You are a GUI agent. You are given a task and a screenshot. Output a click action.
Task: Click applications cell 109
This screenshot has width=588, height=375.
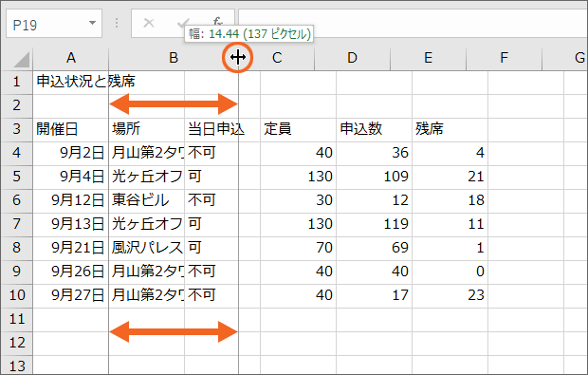pyautogui.click(x=374, y=177)
